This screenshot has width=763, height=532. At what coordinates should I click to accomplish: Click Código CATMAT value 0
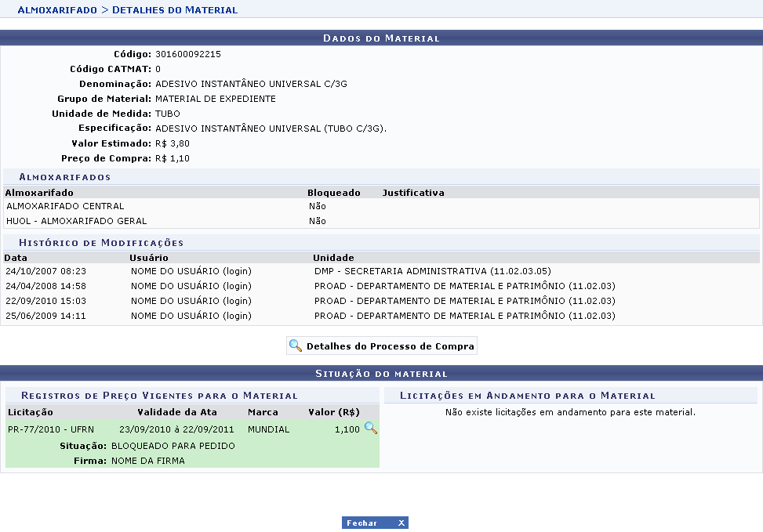tap(158, 69)
